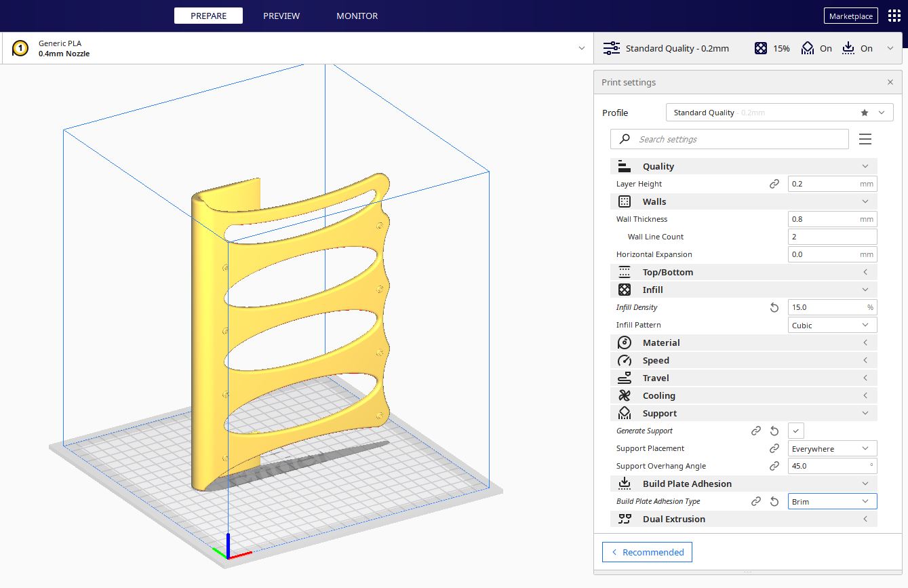Close the Print settings panel
This screenshot has width=908, height=588.
[890, 82]
